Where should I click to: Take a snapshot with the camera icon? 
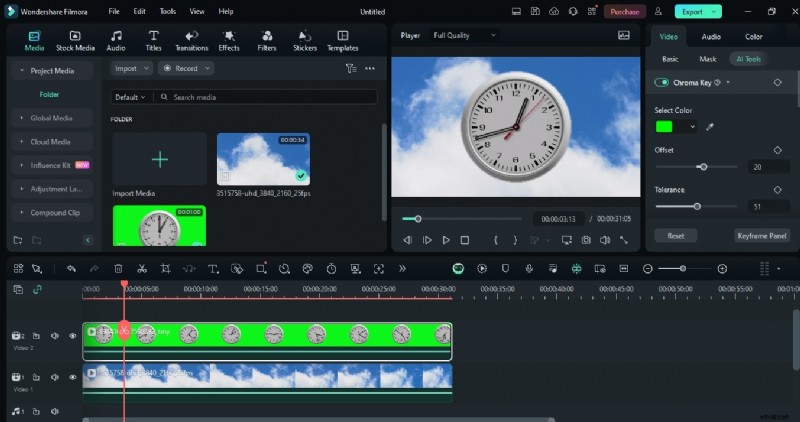pos(586,240)
